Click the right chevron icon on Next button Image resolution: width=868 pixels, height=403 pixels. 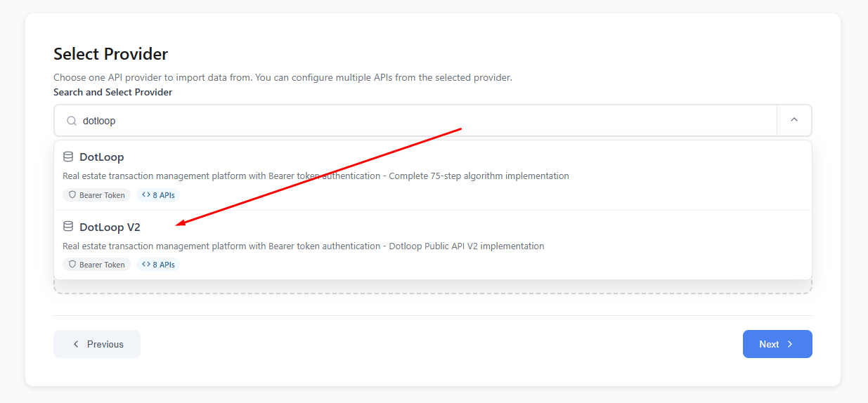click(790, 344)
